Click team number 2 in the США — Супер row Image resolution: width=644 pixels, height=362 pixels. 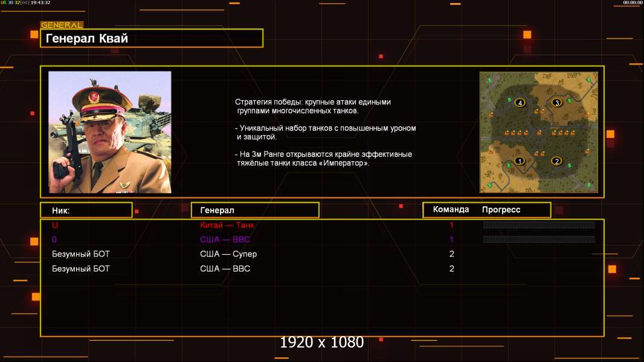pos(451,254)
